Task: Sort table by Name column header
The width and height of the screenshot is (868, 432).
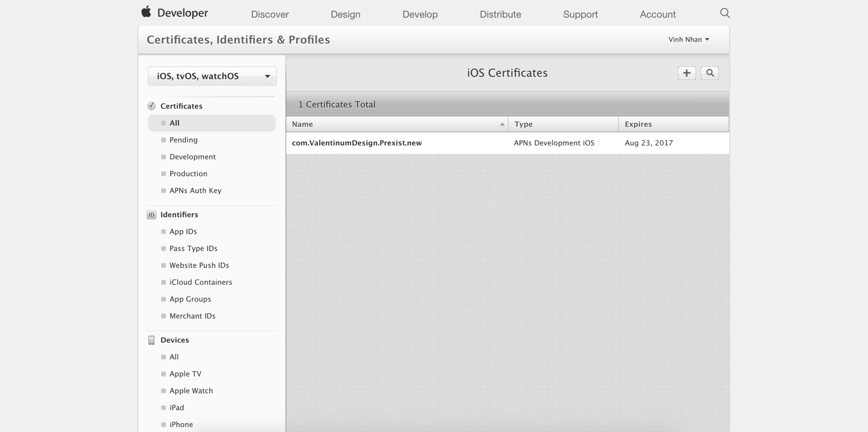Action: (x=397, y=124)
